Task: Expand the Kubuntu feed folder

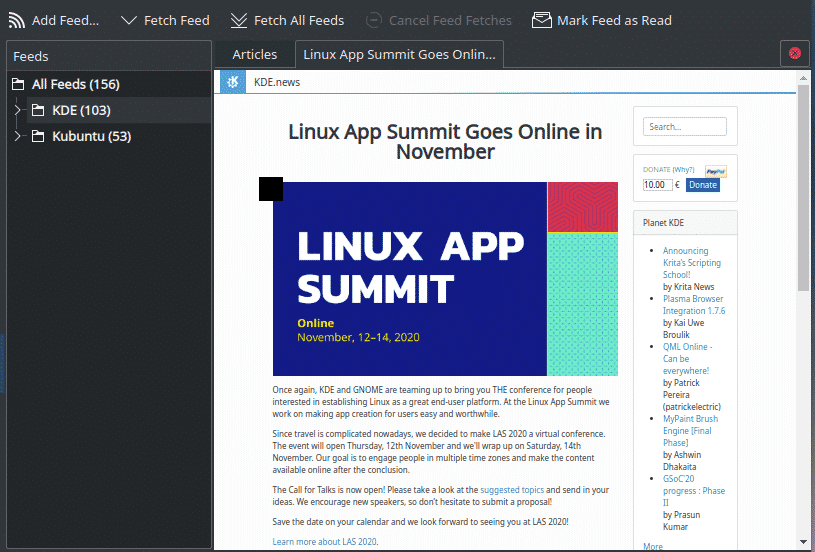Action: click(x=17, y=136)
